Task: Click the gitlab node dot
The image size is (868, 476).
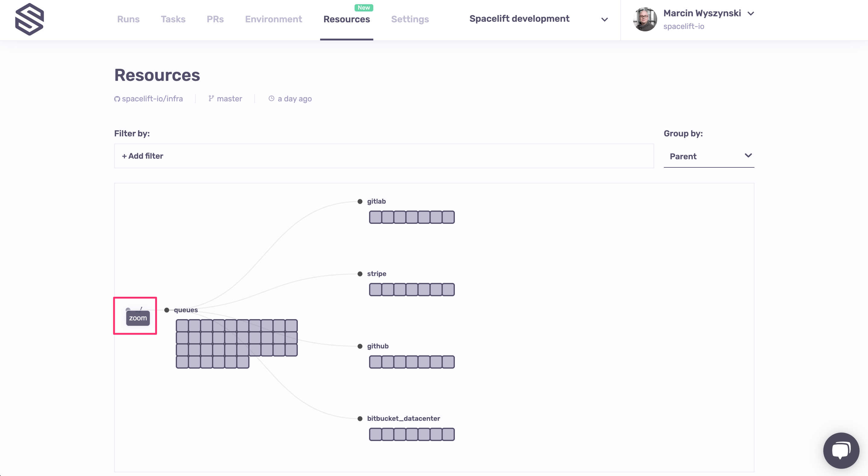Action: point(360,201)
